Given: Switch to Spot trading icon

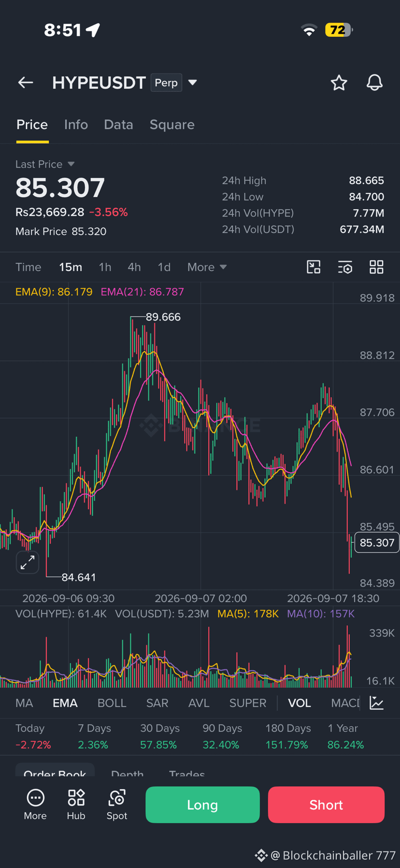Looking at the screenshot, I should point(117,804).
